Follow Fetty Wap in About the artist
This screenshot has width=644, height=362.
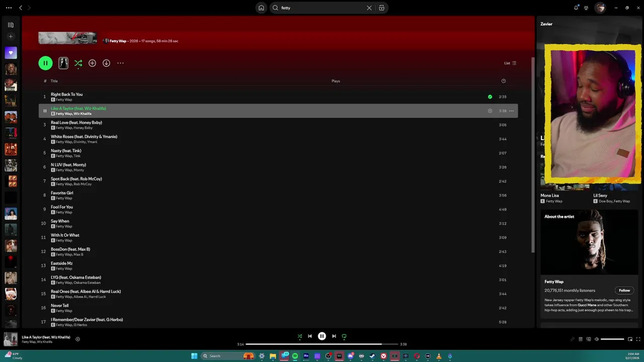[624, 290]
